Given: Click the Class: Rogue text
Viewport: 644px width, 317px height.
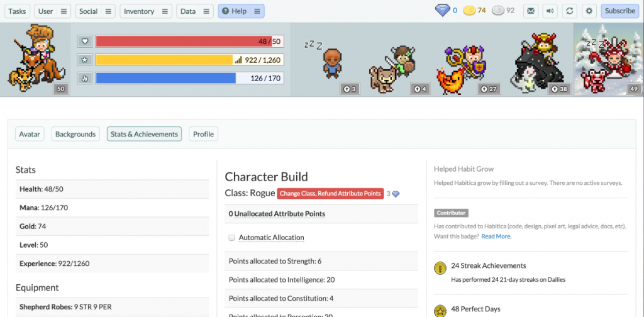Looking at the screenshot, I should pos(250,193).
